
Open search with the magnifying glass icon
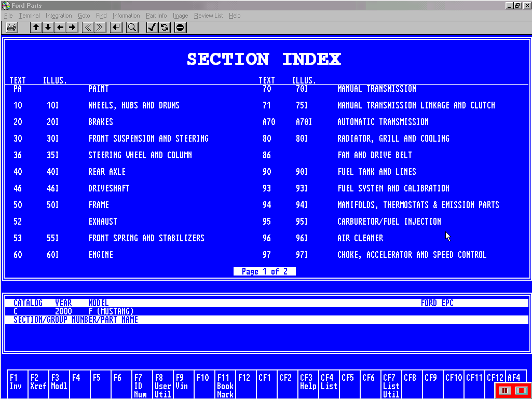(132, 27)
